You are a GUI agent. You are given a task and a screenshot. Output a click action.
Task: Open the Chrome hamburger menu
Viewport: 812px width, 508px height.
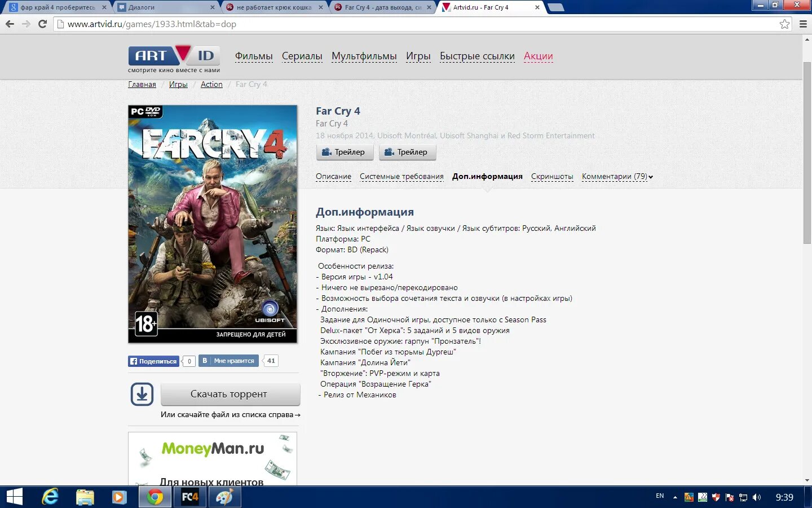(803, 24)
